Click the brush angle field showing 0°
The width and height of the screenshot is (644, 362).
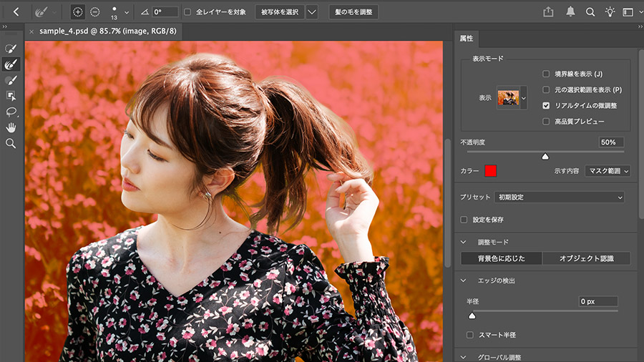(x=165, y=12)
